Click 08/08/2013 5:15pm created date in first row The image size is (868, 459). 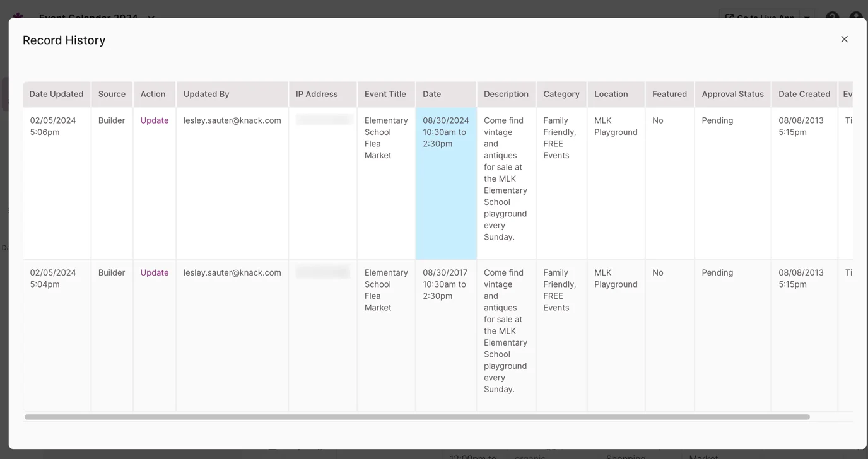801,126
